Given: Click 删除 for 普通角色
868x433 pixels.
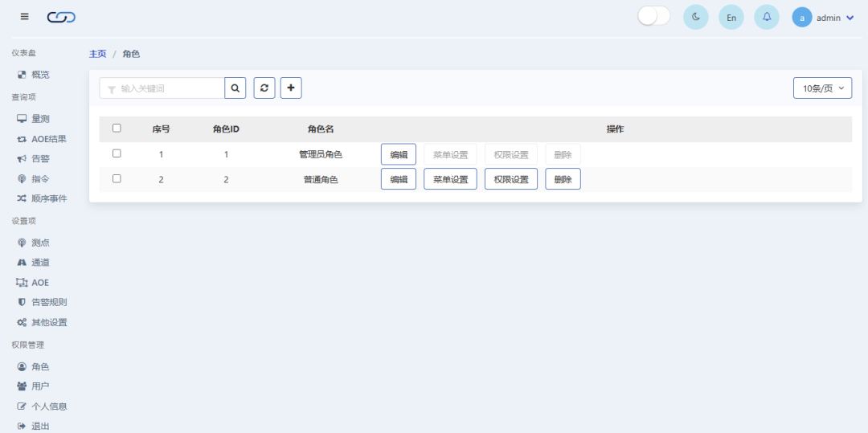Looking at the screenshot, I should 563,179.
